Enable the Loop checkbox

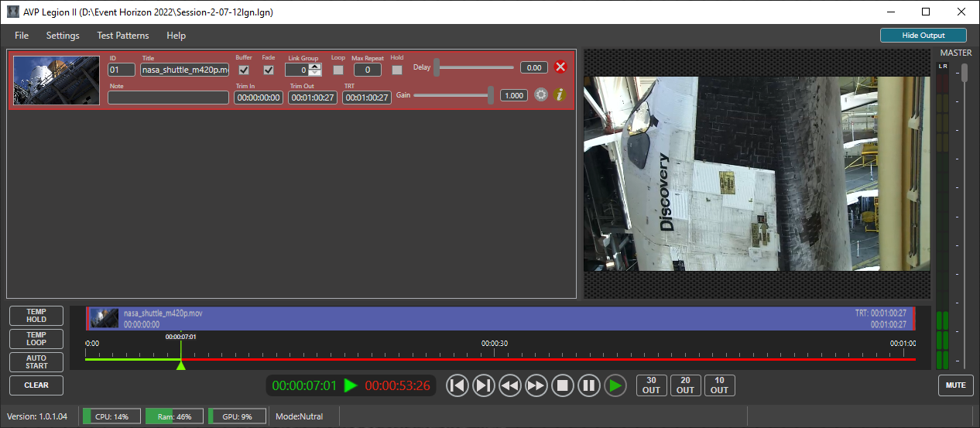pos(338,70)
